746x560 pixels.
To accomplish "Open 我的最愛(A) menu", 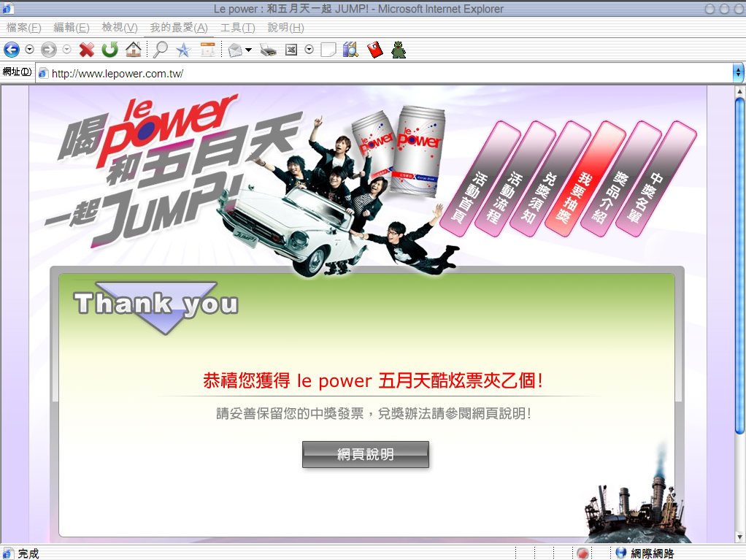I will 179,28.
